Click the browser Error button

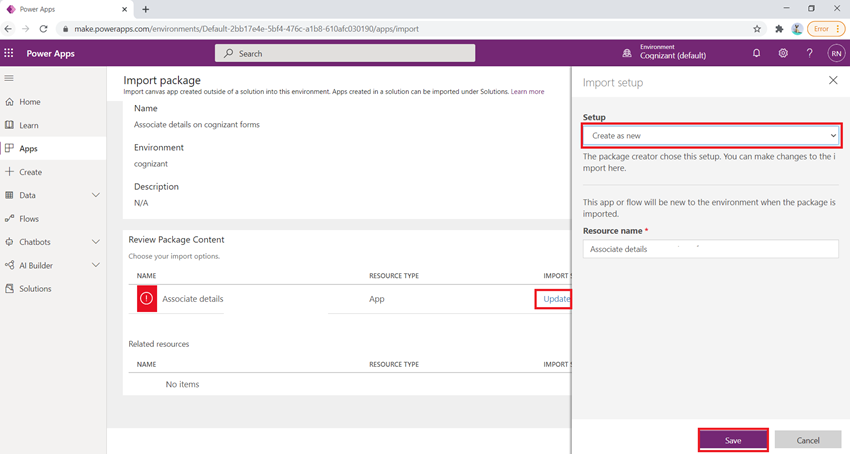[826, 29]
